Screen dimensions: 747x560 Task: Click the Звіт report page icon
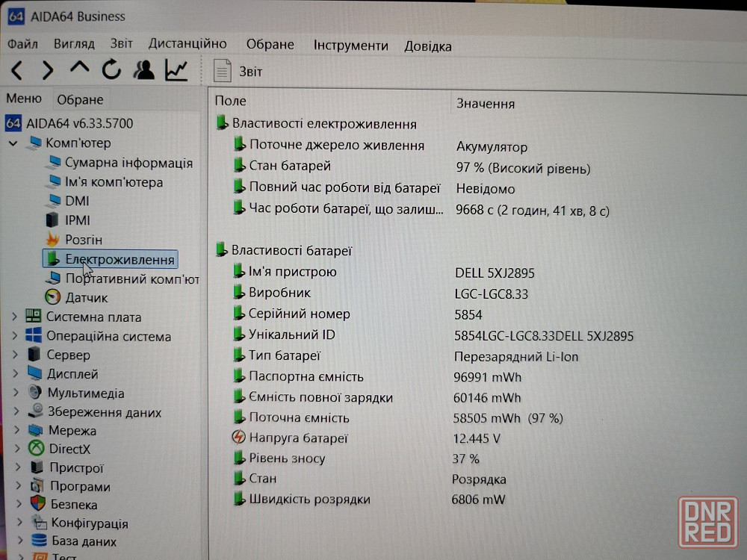pos(223,70)
